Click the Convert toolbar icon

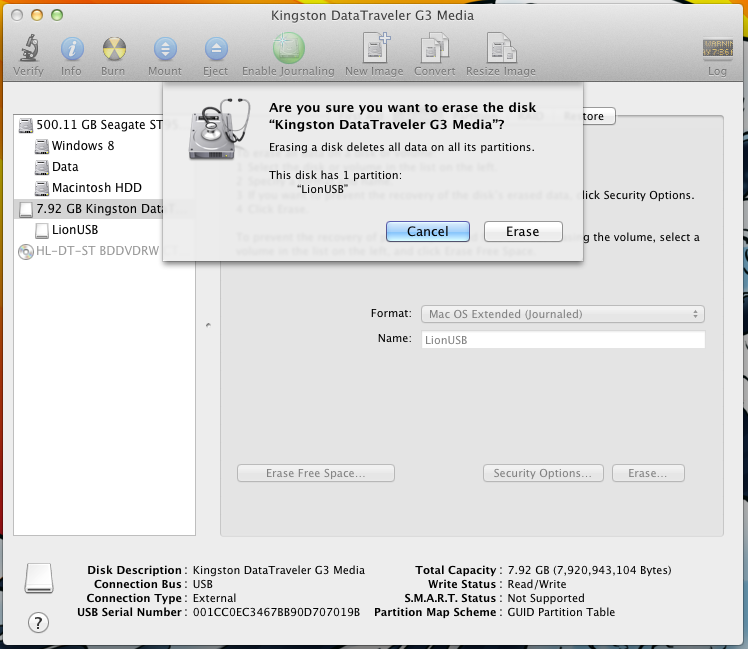coord(435,47)
